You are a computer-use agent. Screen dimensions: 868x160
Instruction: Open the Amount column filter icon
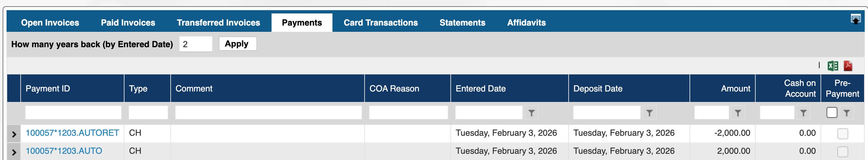click(x=738, y=113)
